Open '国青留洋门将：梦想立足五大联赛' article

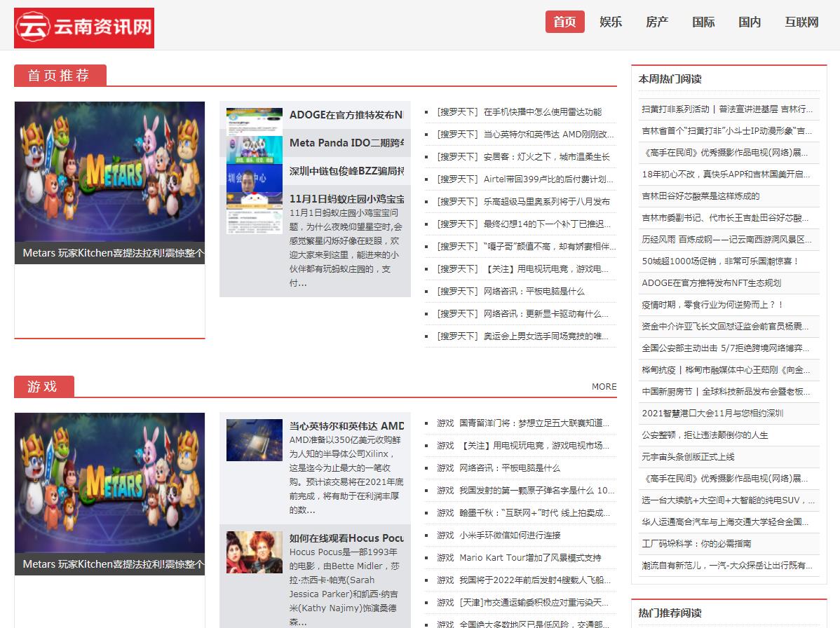tap(534, 423)
